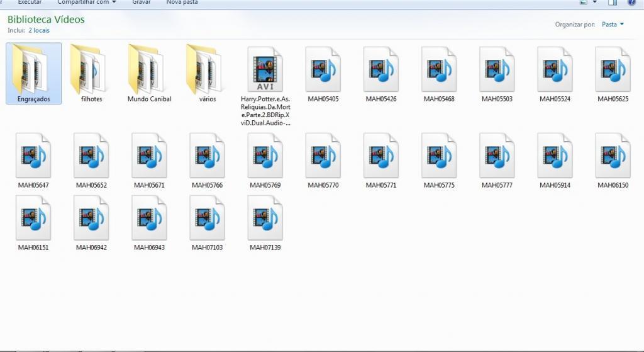
Task: Select video file MAH05503
Action: (497, 74)
